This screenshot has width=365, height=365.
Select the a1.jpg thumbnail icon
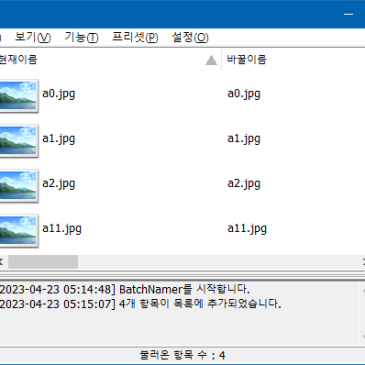point(18,141)
